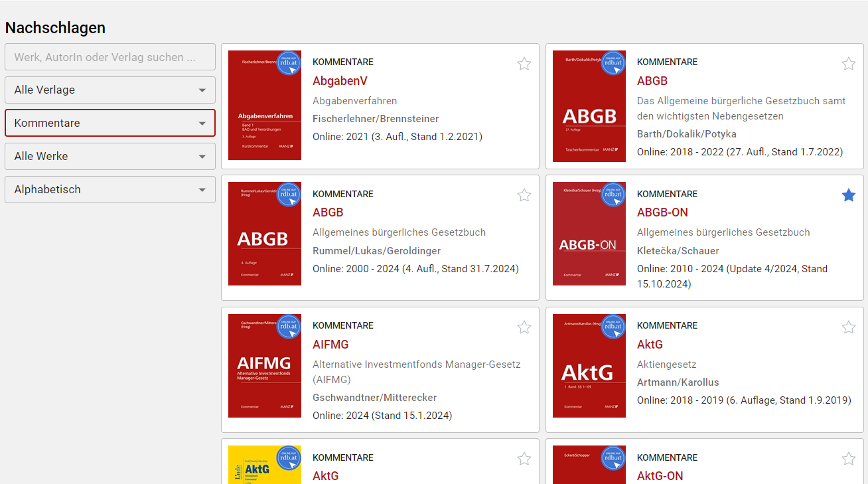Click the ABGB-ON book cover
The width and height of the screenshot is (868, 484).
coord(589,234)
